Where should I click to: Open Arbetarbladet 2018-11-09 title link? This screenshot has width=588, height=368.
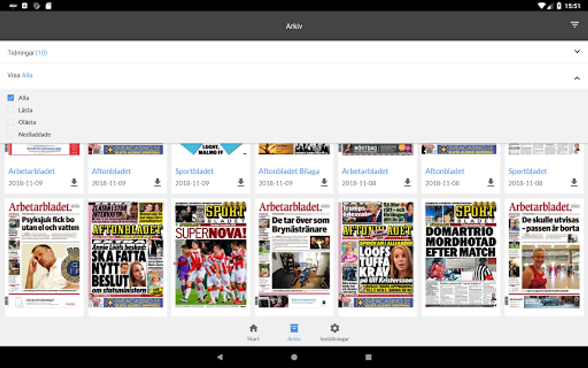(31, 171)
